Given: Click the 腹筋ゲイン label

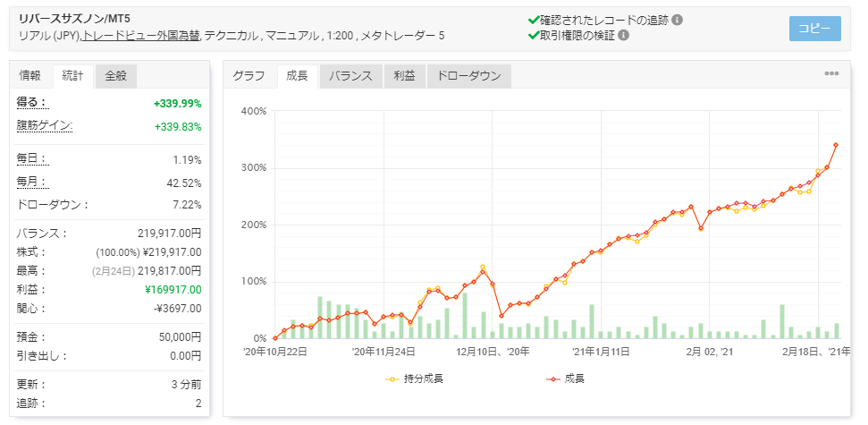Looking at the screenshot, I should point(45,126).
